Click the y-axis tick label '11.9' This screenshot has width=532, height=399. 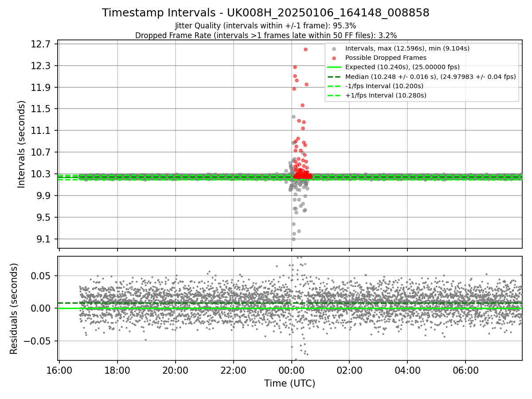click(x=42, y=87)
